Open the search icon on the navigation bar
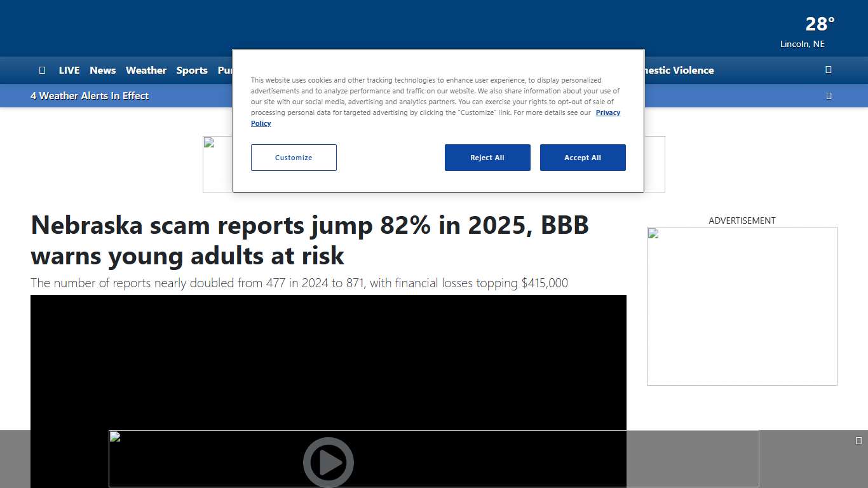The image size is (868, 488). click(x=828, y=70)
